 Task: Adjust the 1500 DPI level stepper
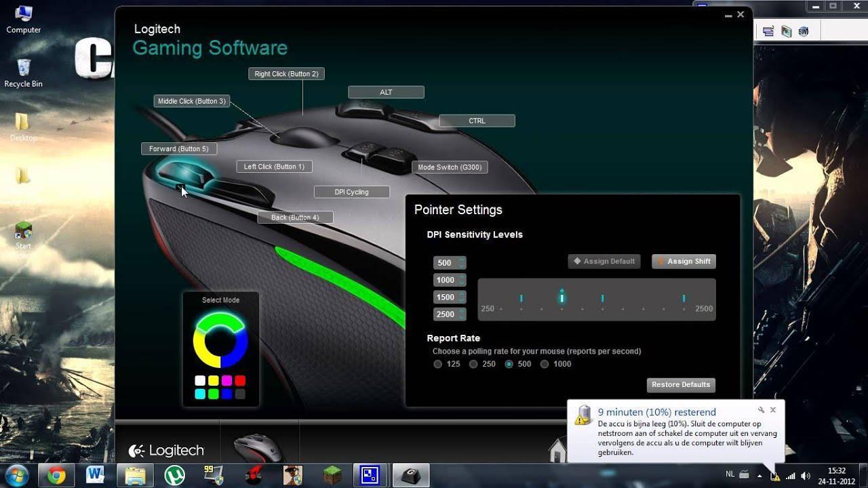click(462, 297)
